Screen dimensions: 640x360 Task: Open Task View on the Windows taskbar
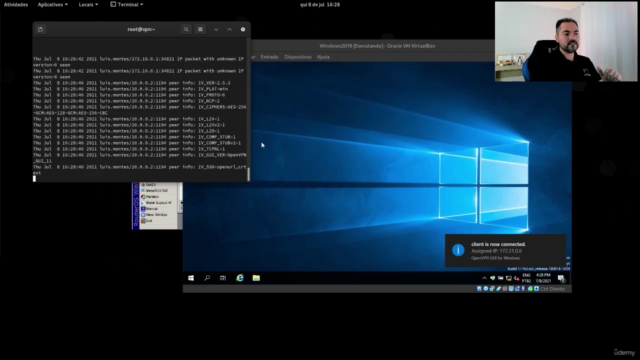coord(223,278)
